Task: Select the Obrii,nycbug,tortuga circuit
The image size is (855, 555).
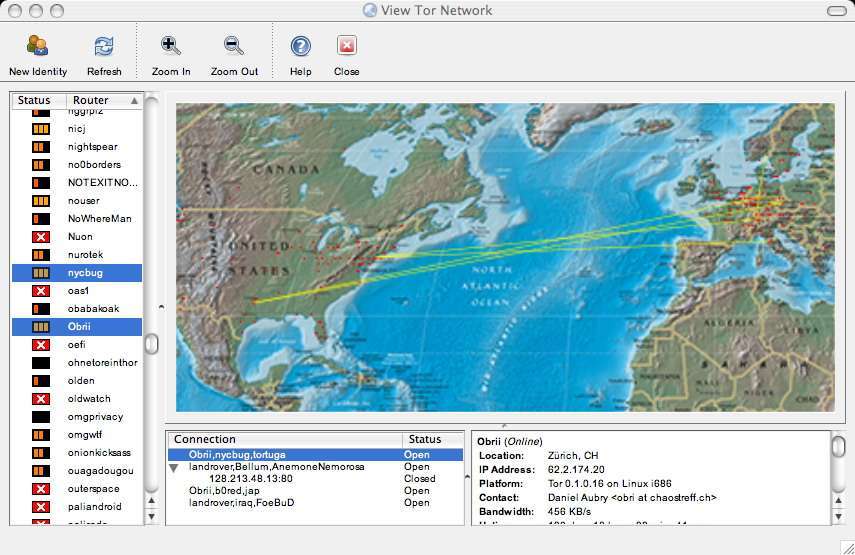Action: coord(315,455)
